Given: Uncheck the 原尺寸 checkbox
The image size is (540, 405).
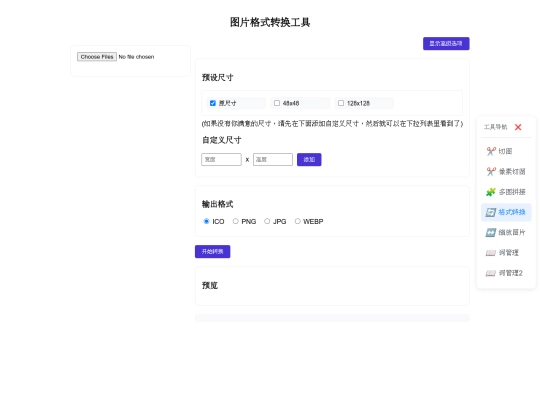Looking at the screenshot, I should coord(213,103).
